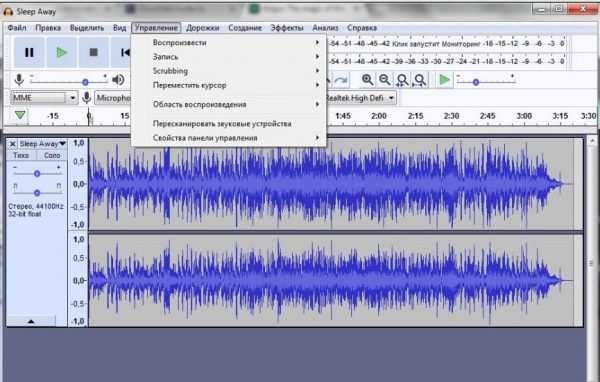This screenshot has width=600, height=382.
Task: Expand Свойства панели управления submenu
Action: point(229,138)
